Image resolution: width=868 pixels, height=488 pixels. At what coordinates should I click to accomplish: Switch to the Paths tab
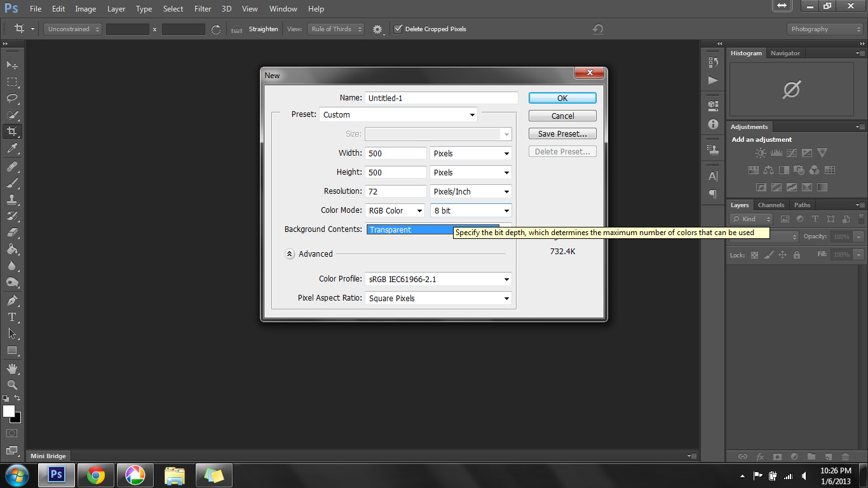click(803, 205)
